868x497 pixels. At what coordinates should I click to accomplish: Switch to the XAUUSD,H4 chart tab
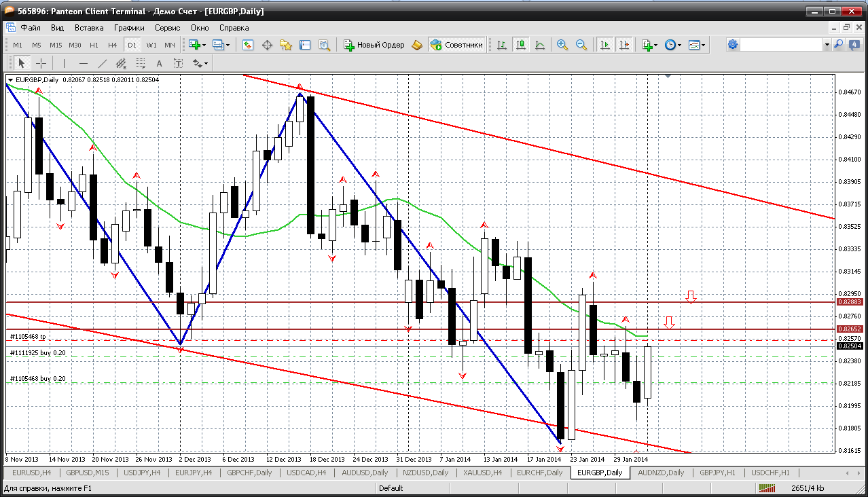482,473
